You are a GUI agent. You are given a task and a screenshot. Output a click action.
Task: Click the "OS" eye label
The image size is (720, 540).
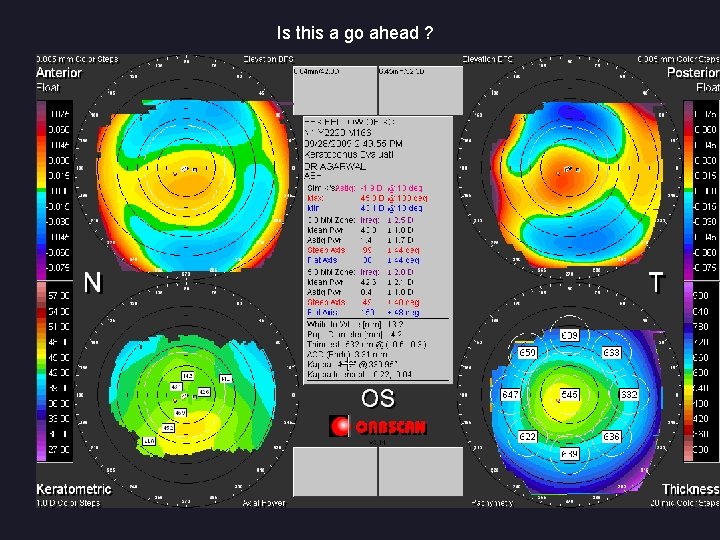click(377, 398)
